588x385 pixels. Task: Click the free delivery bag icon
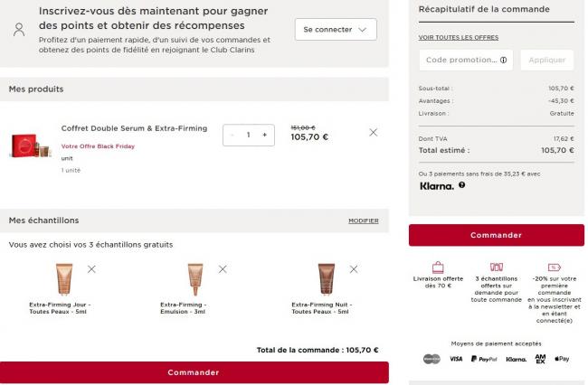[x=438, y=268]
